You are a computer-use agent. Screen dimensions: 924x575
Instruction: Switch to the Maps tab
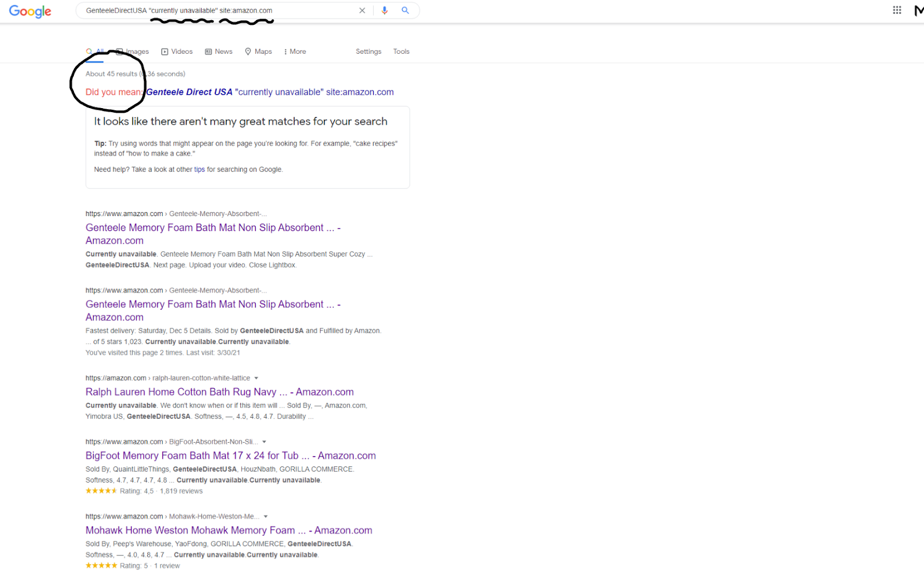point(258,51)
